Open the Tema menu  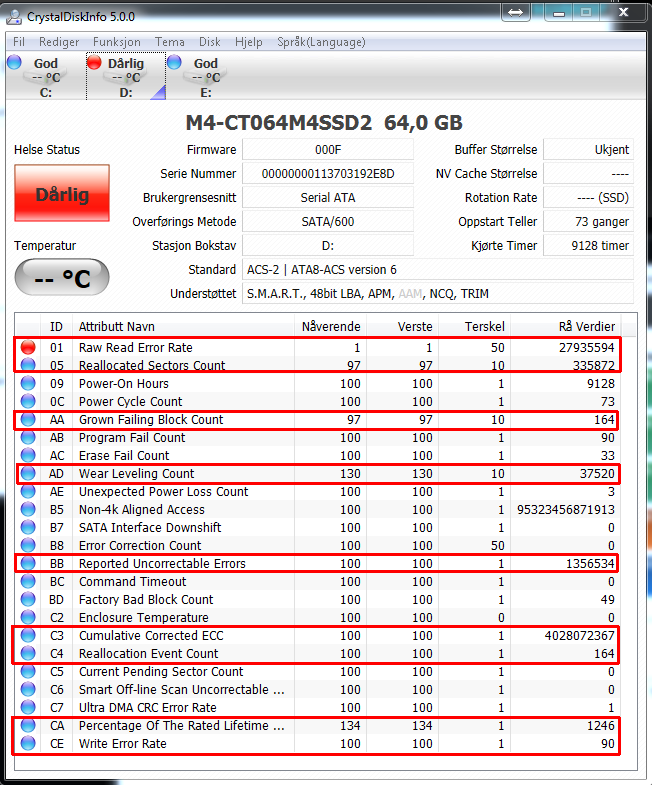coord(170,42)
